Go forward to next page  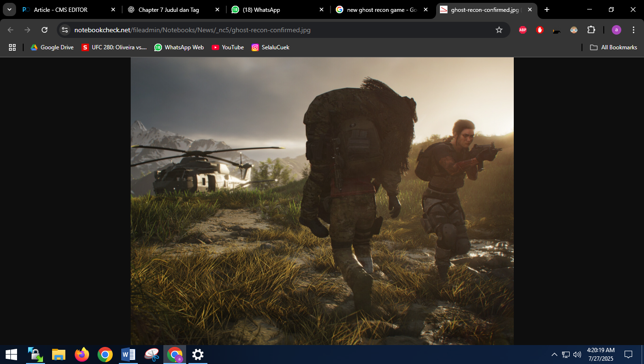coord(27,30)
